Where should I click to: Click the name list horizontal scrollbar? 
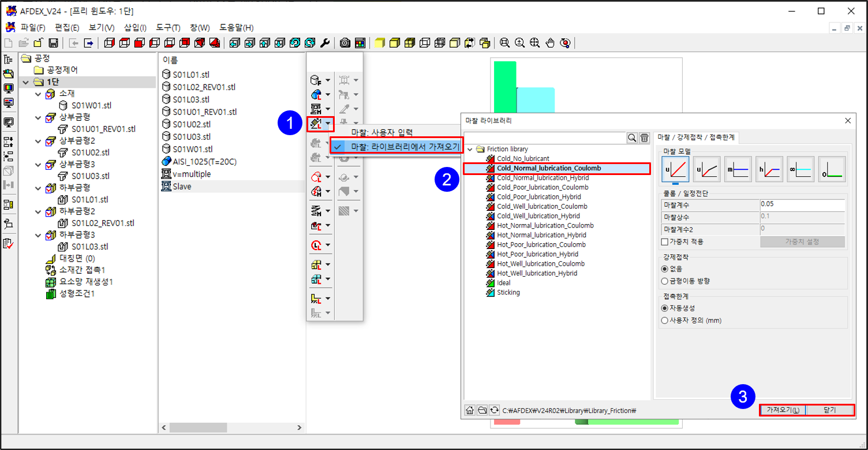coord(231,428)
